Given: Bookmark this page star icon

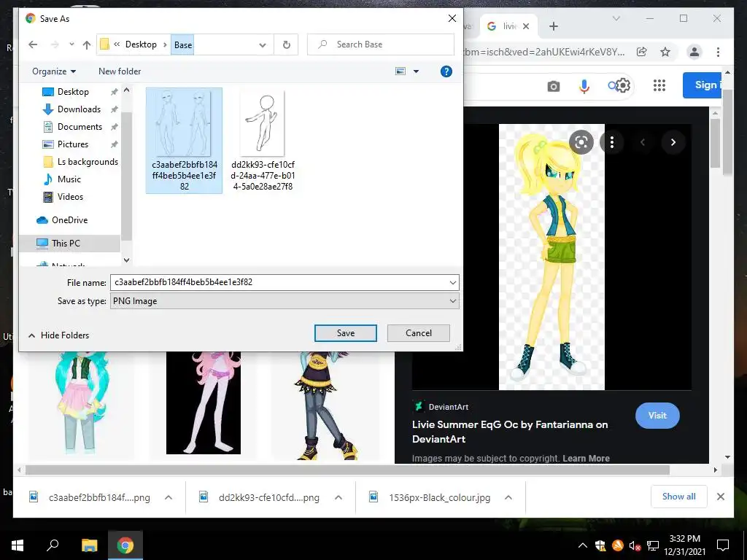Looking at the screenshot, I should (665, 52).
